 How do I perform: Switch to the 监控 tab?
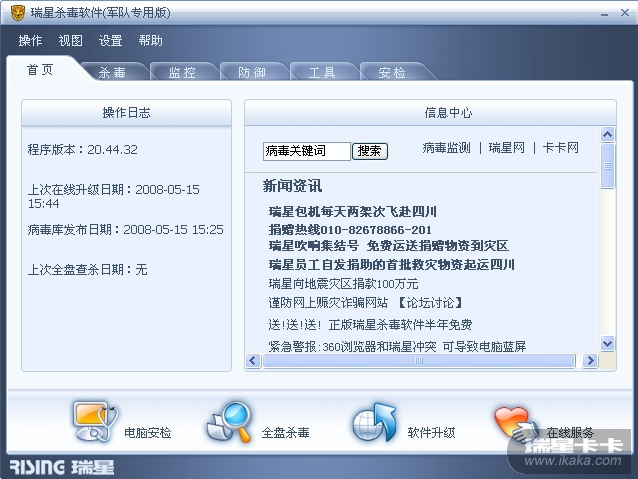(x=182, y=72)
